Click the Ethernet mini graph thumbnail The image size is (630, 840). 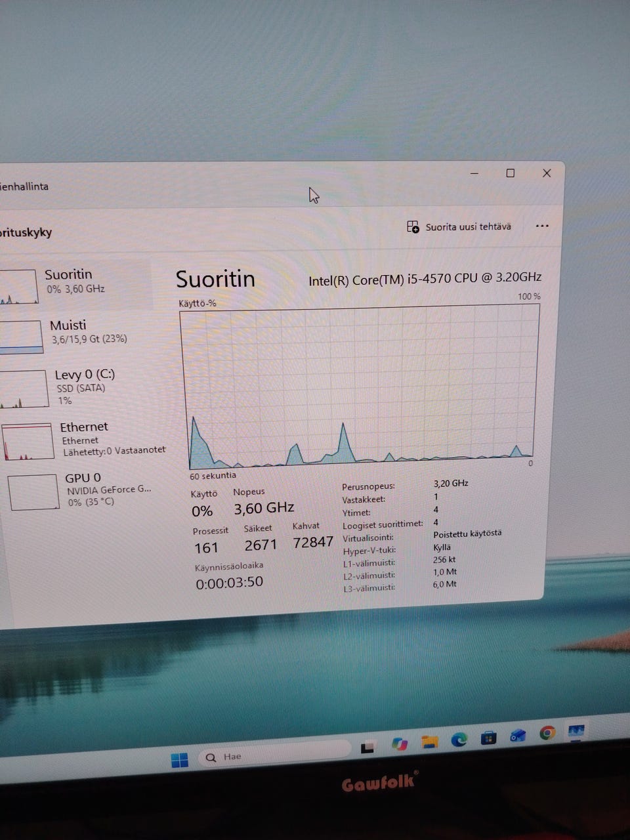[28, 441]
